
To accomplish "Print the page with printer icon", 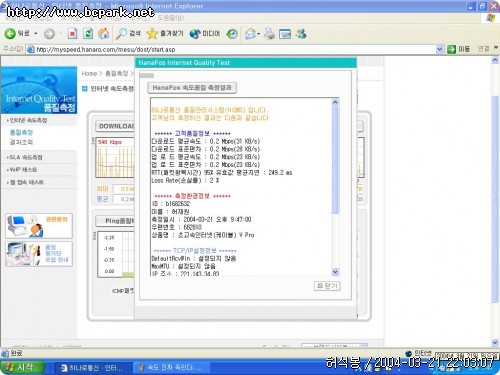I will point(269,33).
